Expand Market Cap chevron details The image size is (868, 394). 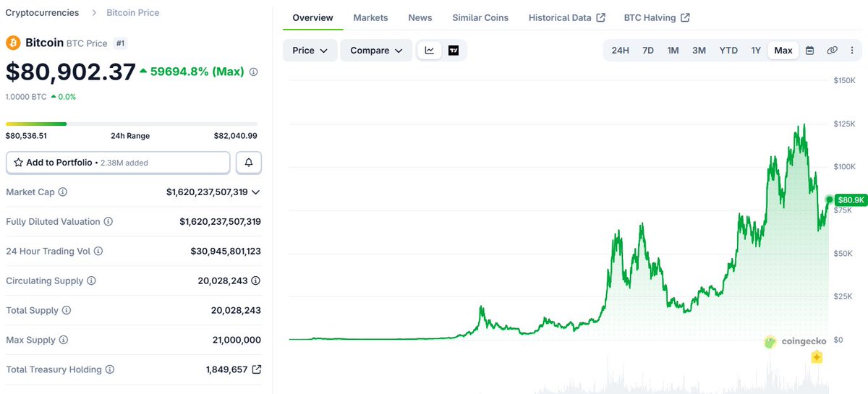coord(255,192)
